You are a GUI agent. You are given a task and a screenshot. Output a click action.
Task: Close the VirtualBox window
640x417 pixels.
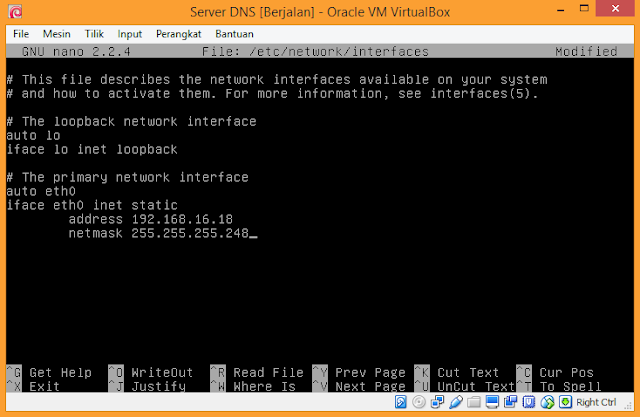pos(616,9)
